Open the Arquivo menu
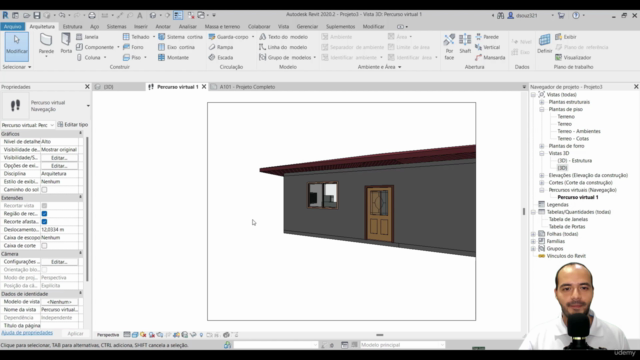 pyautogui.click(x=13, y=27)
